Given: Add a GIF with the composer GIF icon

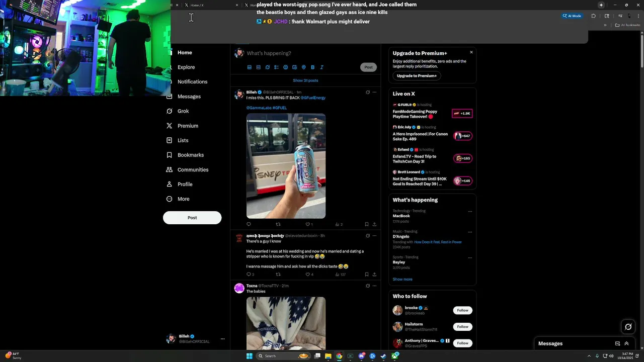Looking at the screenshot, I should click(259, 67).
